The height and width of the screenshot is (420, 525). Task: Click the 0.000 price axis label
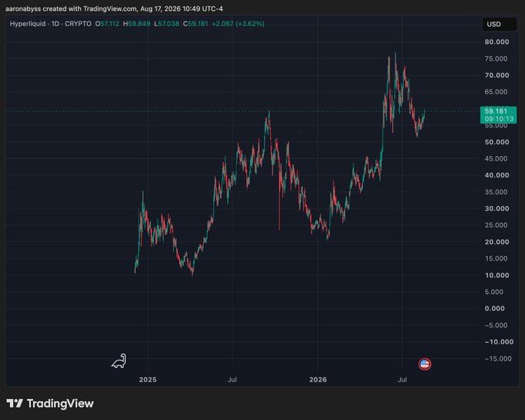[x=495, y=309]
